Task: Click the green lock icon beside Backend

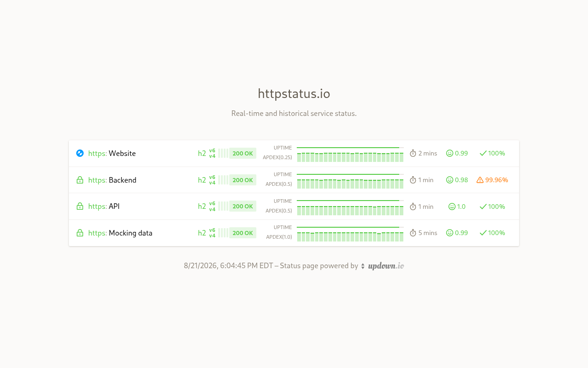Action: 80,180
